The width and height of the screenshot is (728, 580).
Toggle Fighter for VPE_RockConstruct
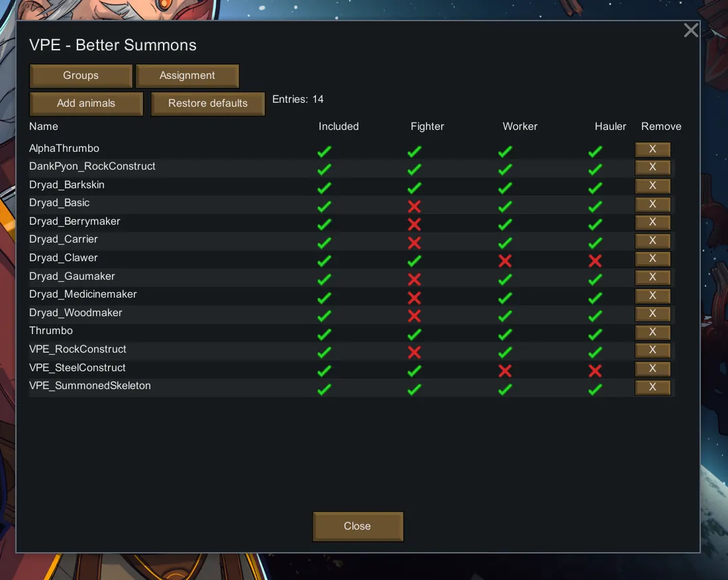(x=415, y=353)
